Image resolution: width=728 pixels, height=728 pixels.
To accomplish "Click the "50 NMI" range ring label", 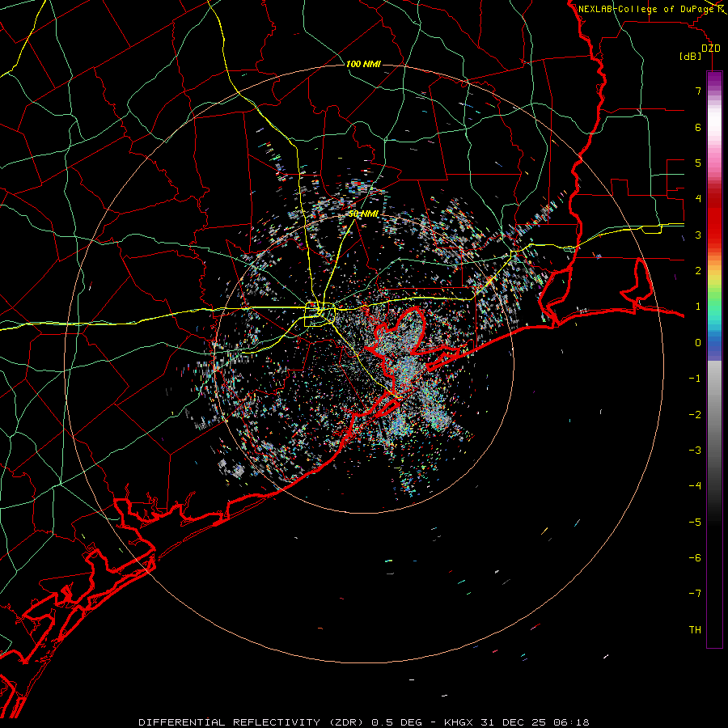I will coord(363,214).
